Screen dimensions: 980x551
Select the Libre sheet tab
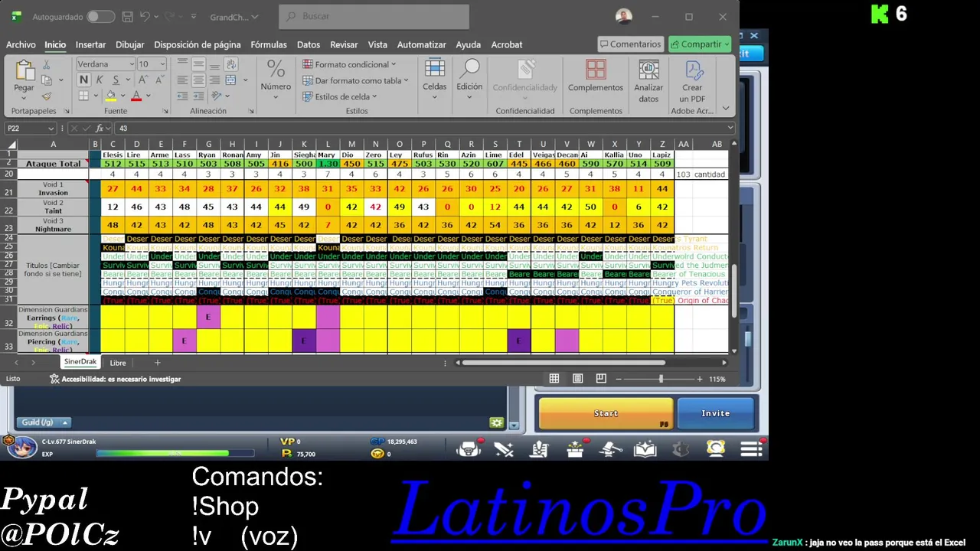[117, 363]
